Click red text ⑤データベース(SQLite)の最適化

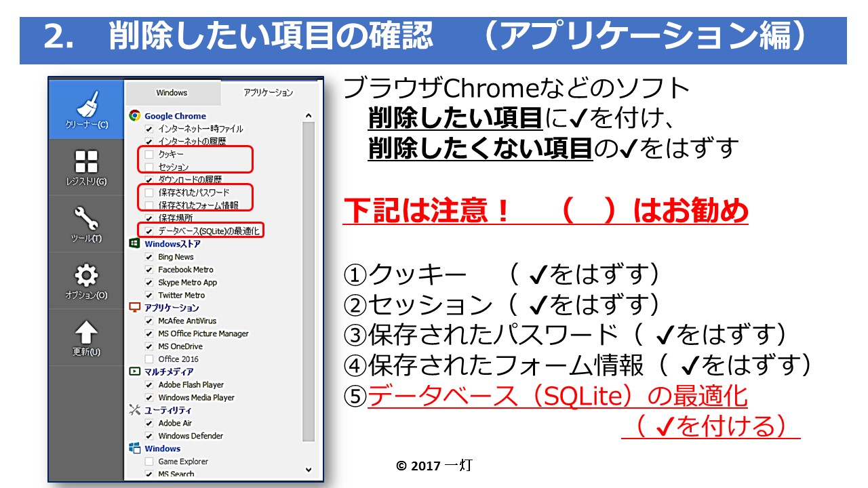coord(545,396)
